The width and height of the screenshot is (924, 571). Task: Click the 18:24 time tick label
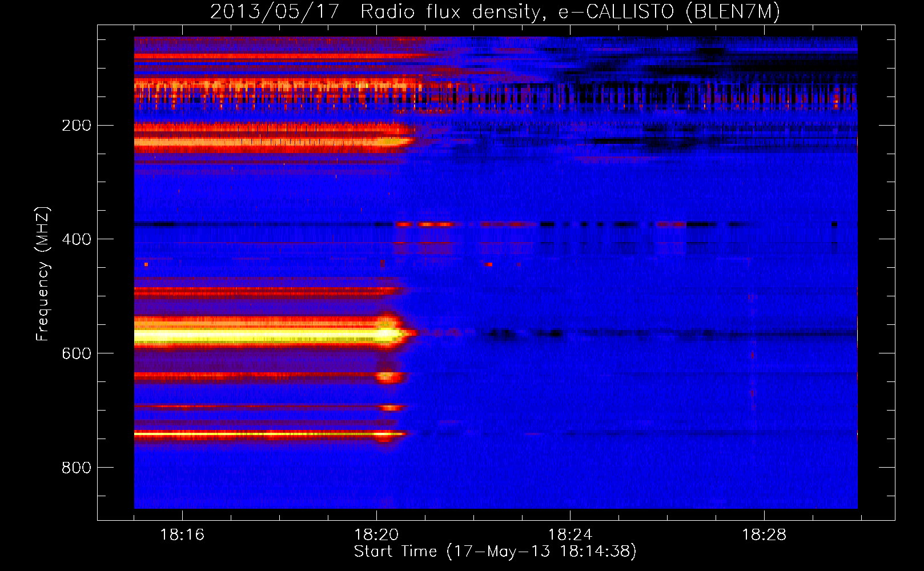pyautogui.click(x=570, y=535)
